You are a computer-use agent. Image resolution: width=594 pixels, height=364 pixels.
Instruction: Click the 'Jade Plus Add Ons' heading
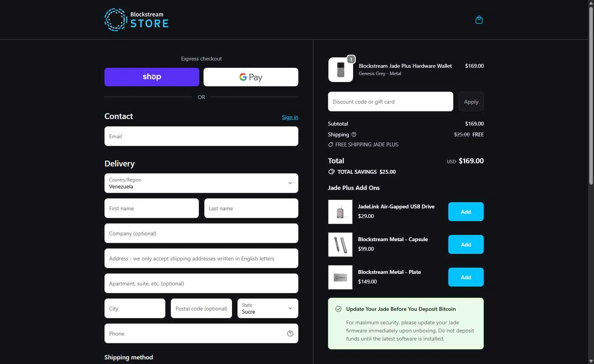click(354, 188)
